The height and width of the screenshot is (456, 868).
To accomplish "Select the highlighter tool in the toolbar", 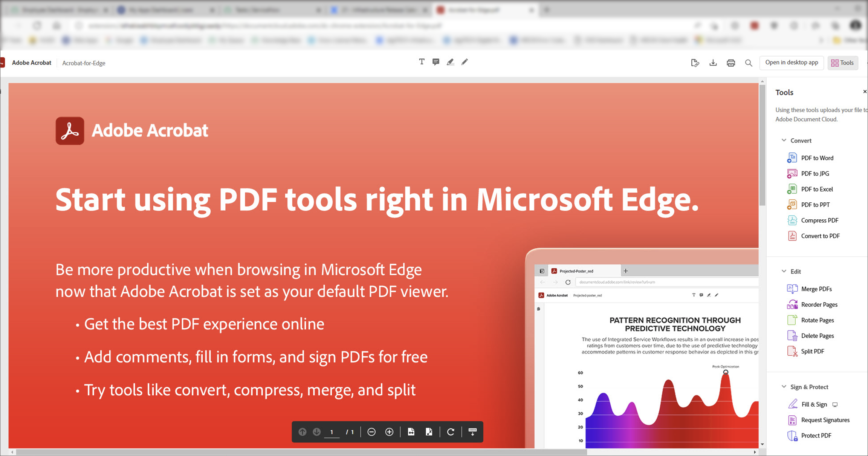I will pyautogui.click(x=451, y=62).
